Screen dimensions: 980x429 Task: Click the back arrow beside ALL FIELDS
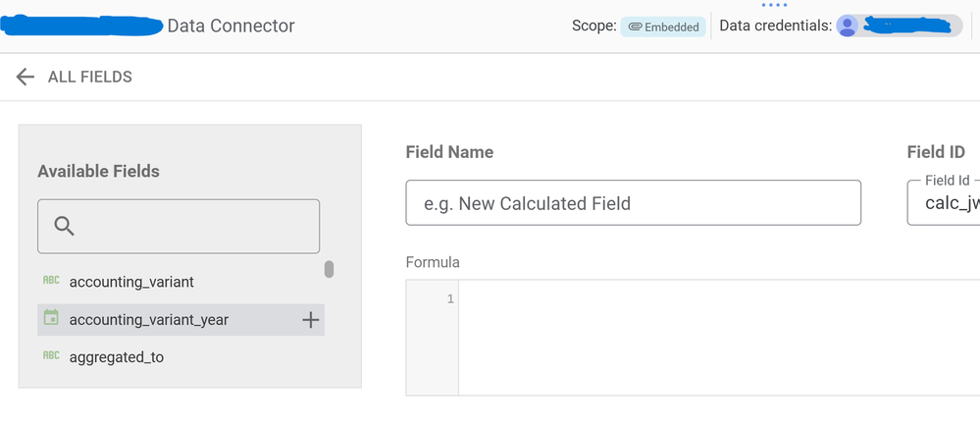coord(25,77)
